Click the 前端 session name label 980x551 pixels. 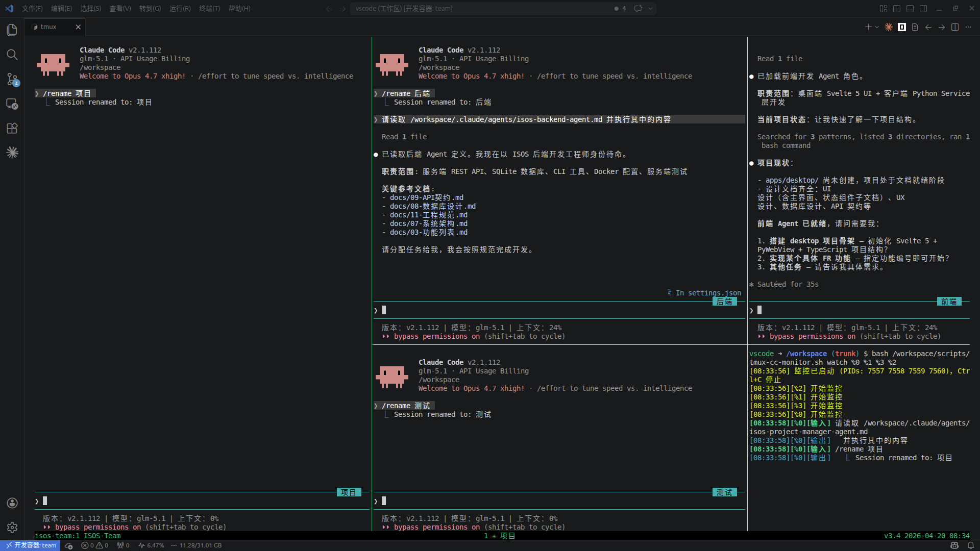[x=949, y=302]
